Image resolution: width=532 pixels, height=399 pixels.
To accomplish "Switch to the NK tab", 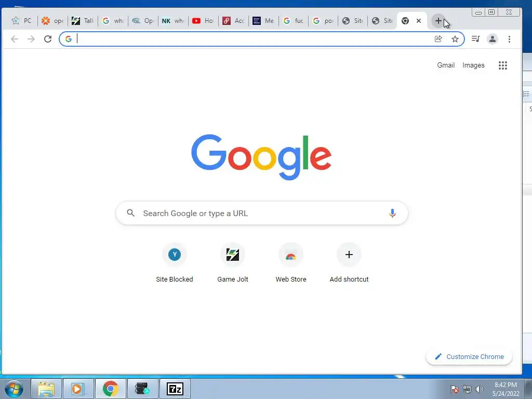I will 172,21.
